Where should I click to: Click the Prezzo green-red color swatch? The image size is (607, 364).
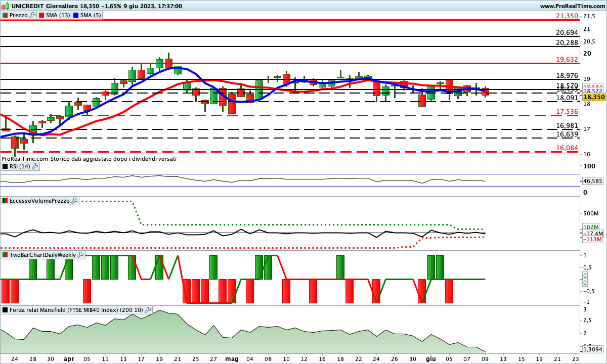tap(5, 15)
